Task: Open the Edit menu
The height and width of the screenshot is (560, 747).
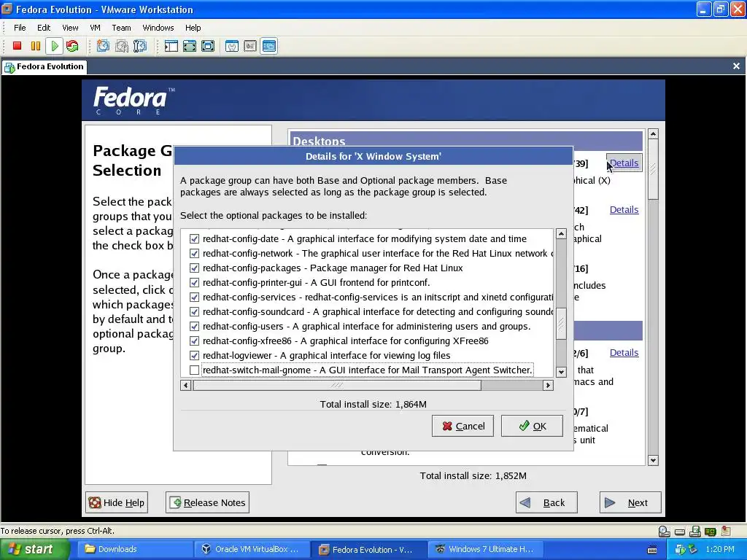Action: point(44,28)
